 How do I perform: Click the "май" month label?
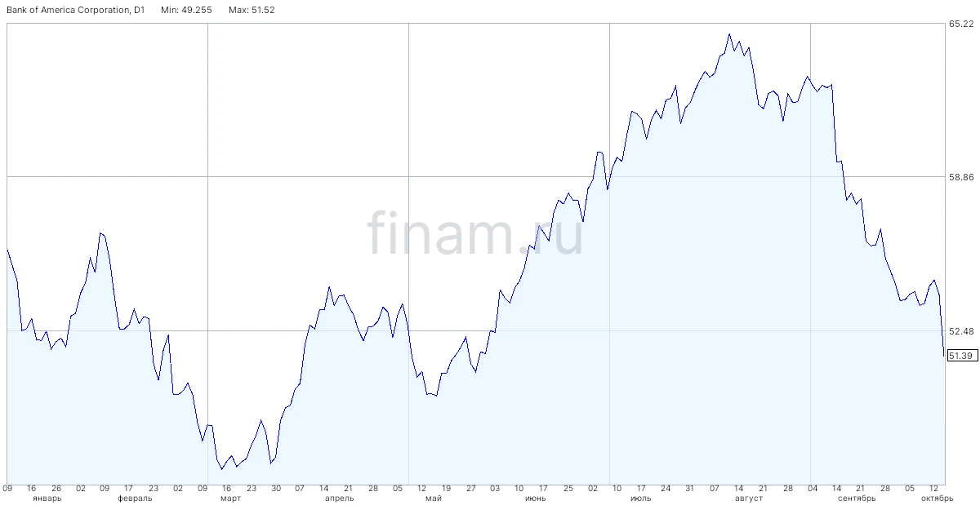coord(433,498)
